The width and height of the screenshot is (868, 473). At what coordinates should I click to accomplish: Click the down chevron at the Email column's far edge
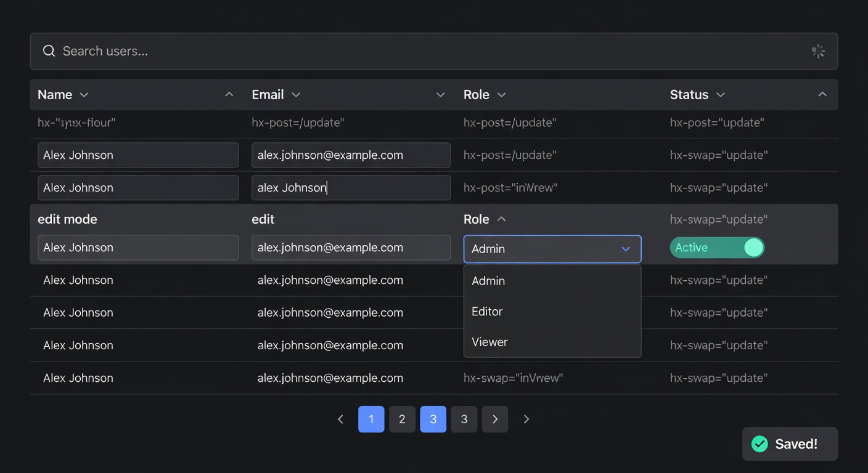(441, 95)
